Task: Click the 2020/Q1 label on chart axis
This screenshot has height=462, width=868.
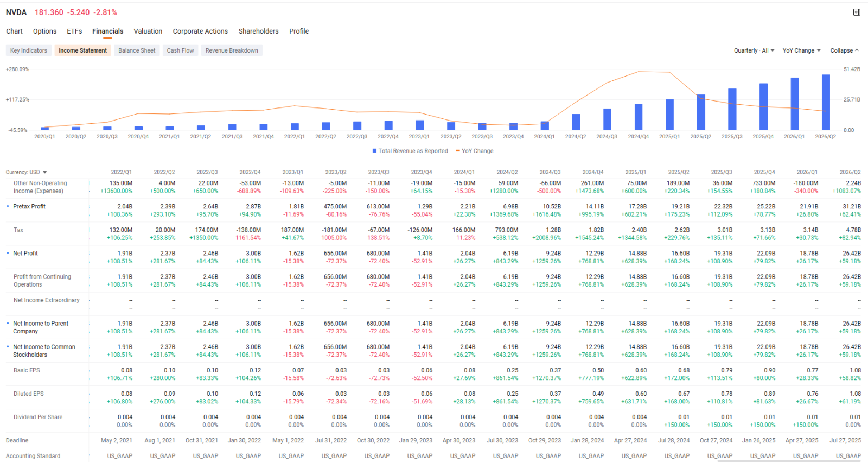Action: pos(44,137)
